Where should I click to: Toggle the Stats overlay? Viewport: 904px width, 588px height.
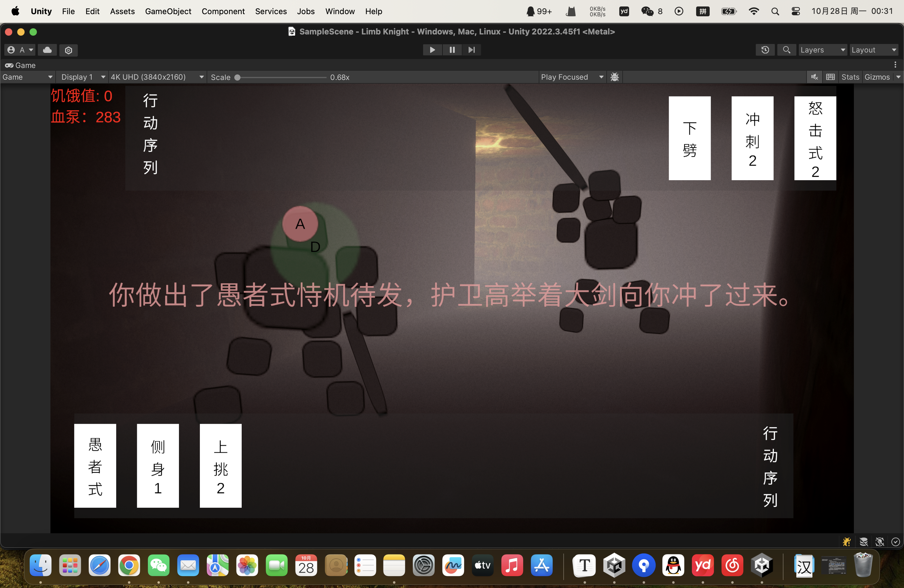click(x=850, y=77)
